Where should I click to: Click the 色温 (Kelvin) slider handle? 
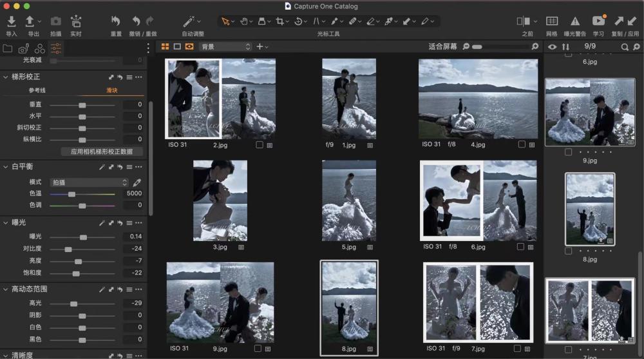pyautogui.click(x=71, y=194)
